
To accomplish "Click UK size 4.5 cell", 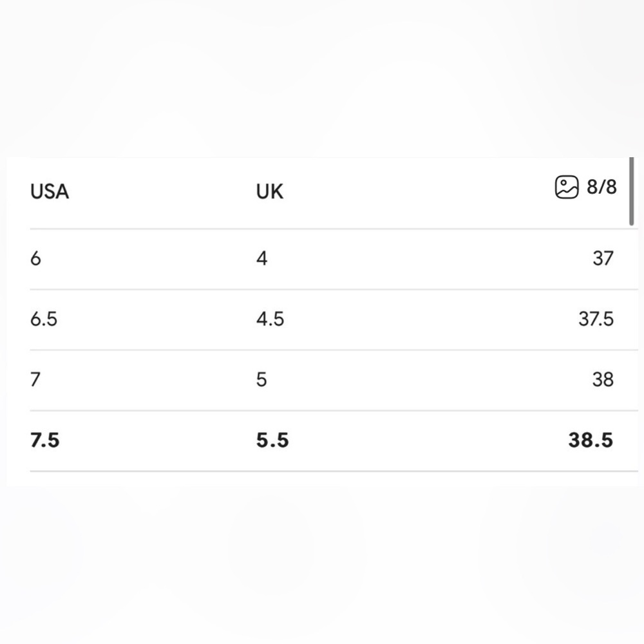I will click(x=270, y=319).
